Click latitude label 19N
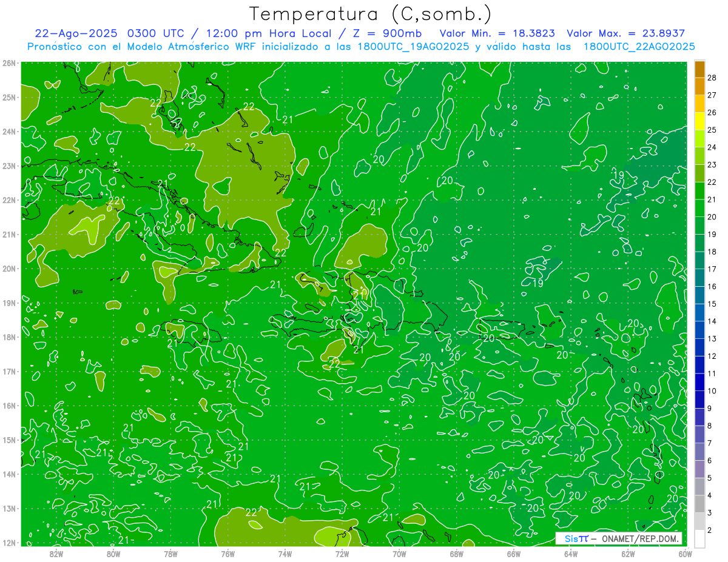 pos(8,303)
